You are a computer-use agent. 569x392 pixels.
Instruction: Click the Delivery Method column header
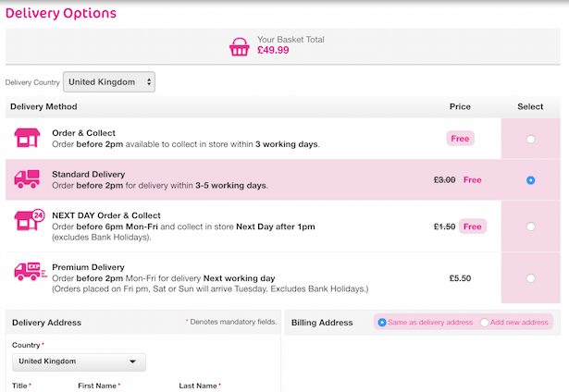click(x=44, y=106)
